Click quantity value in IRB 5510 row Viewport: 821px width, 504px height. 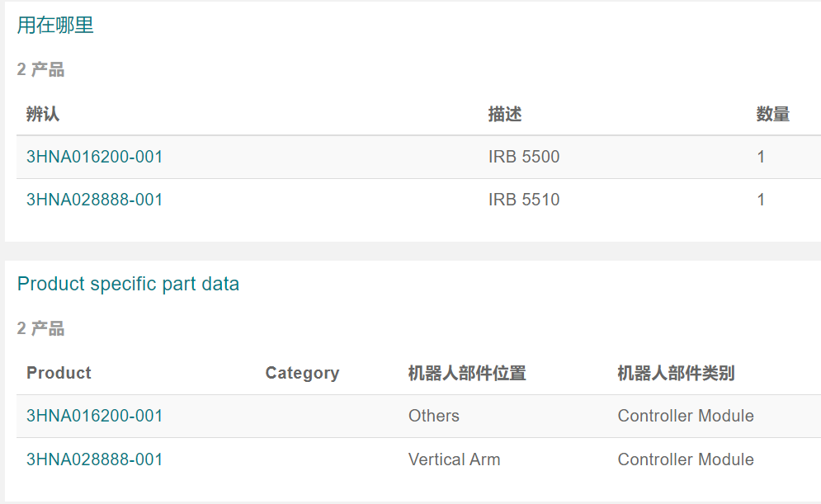pos(761,200)
